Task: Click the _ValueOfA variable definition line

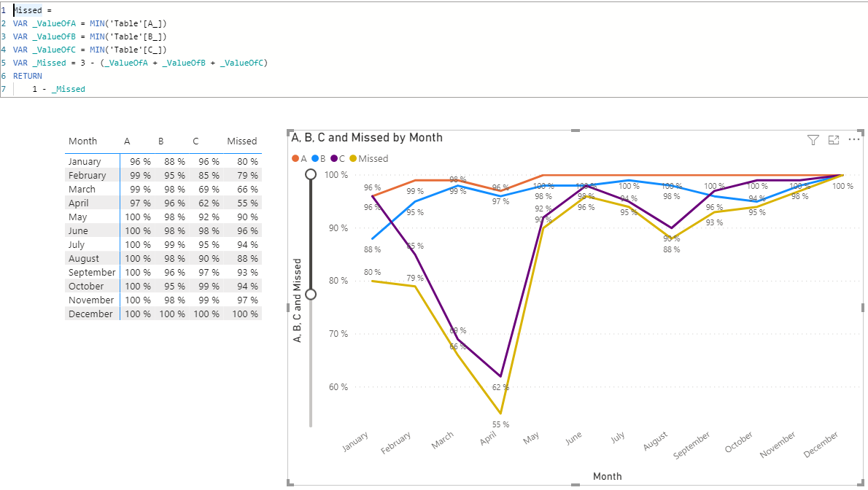Action: click(x=90, y=23)
